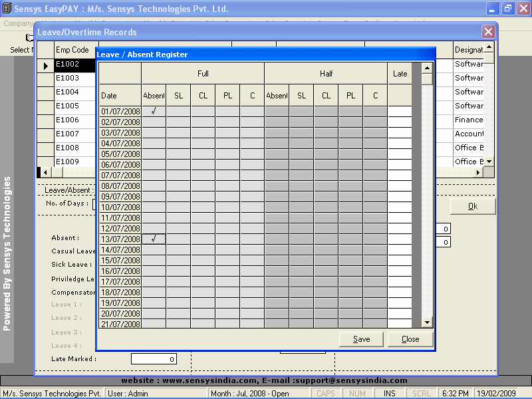
Task: Click the Full group header
Action: (x=203, y=74)
